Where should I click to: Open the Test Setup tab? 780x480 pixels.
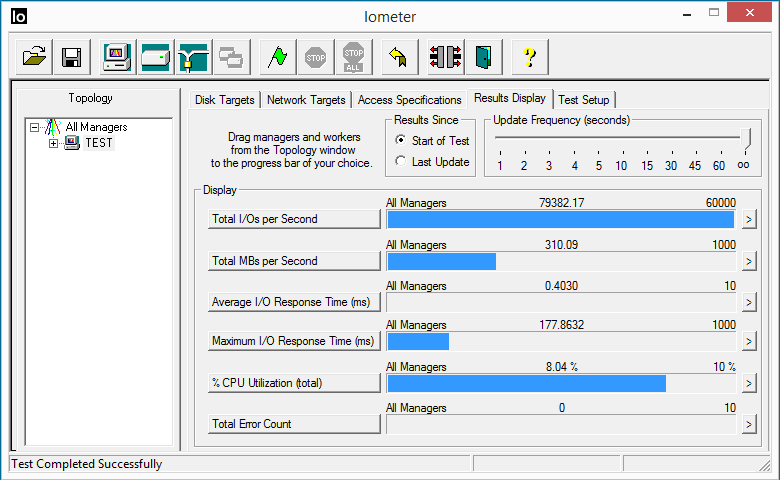(584, 100)
